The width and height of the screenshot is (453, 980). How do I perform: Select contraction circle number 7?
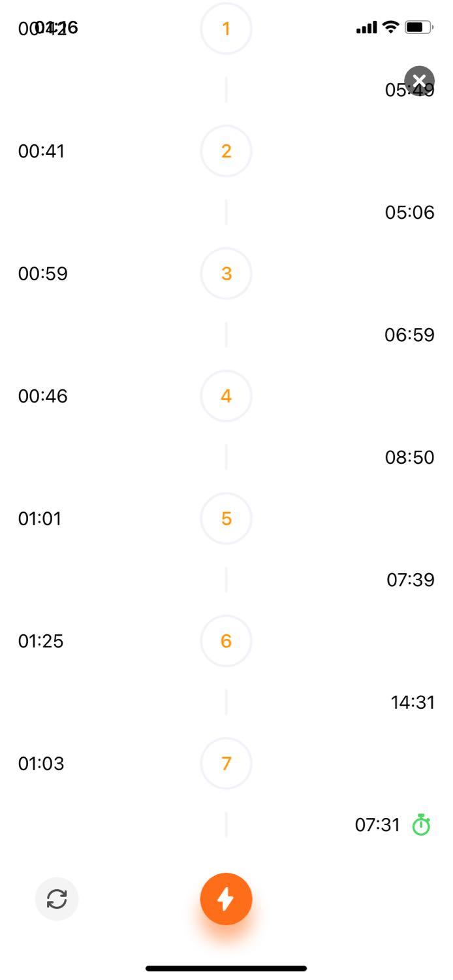pyautogui.click(x=226, y=763)
